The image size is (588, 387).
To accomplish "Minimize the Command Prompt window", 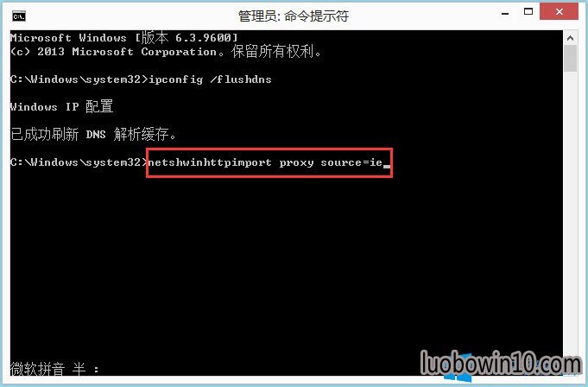I will (505, 14).
